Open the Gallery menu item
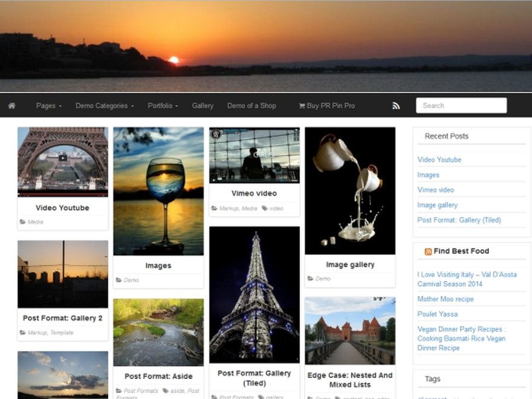This screenshot has width=532, height=399. click(x=203, y=106)
